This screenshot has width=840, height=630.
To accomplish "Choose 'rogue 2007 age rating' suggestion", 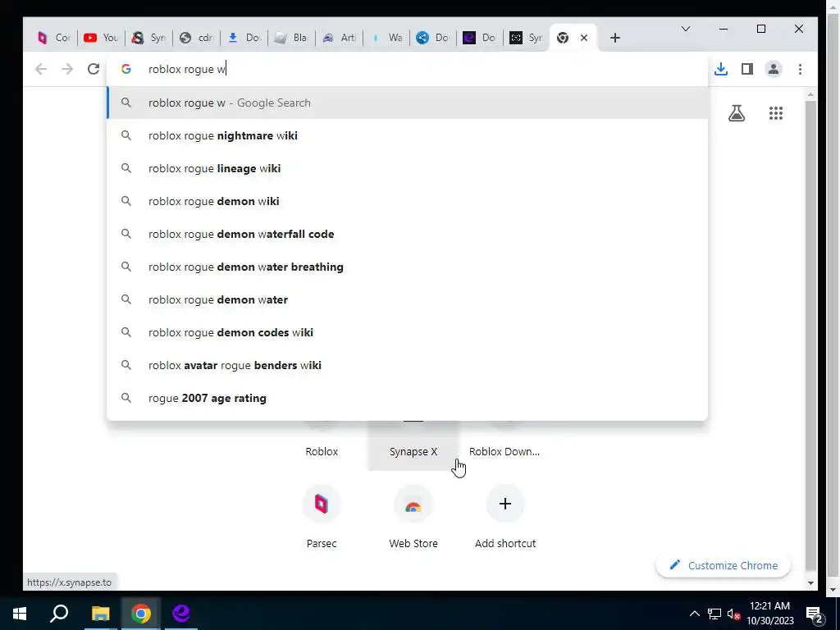I will pos(407,398).
